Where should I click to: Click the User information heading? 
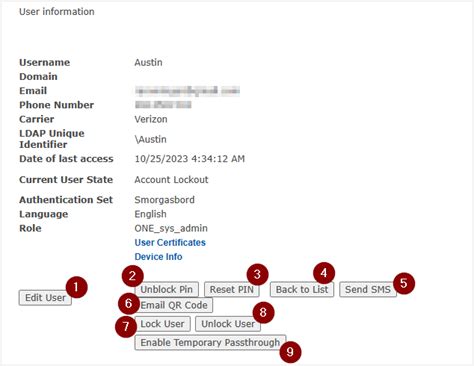click(x=57, y=12)
